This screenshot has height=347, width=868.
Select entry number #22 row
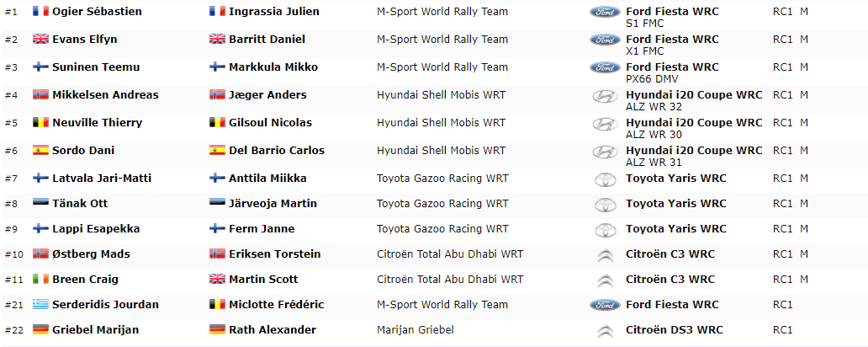tap(434, 330)
